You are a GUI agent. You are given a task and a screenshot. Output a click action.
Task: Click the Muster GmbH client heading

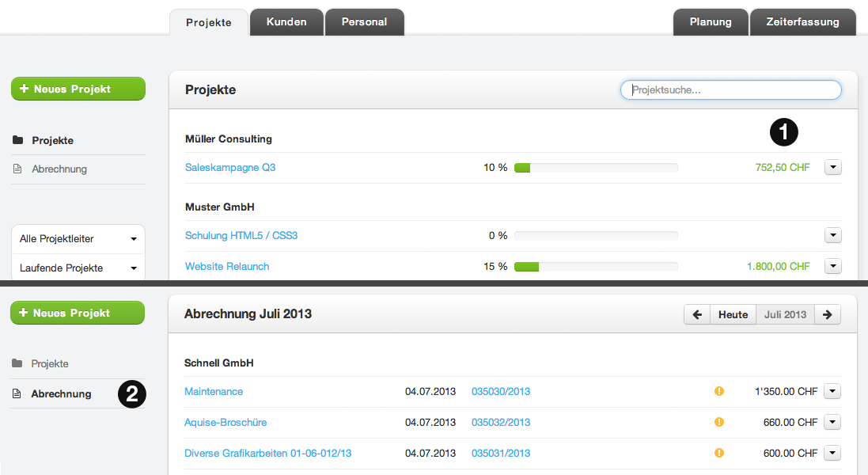click(x=220, y=207)
